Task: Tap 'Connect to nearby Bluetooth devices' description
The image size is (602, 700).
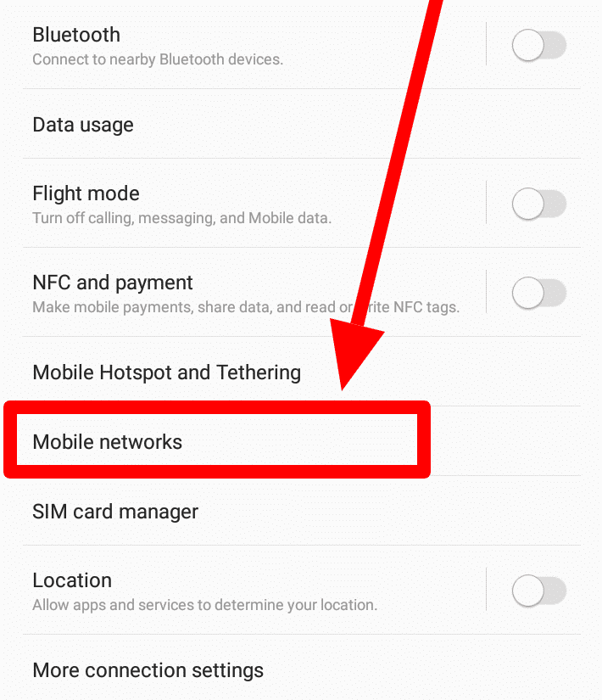Action: click(x=158, y=59)
